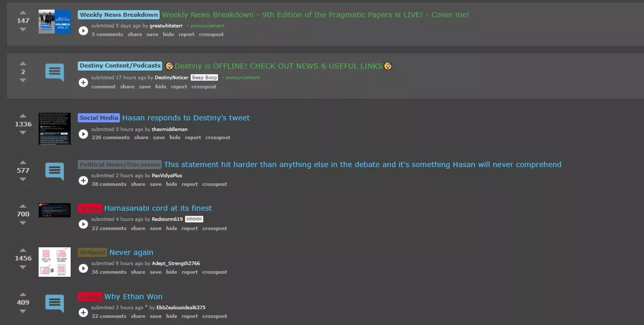Viewport: 644px width, 325px height.
Task: Expand the 'Never again' post preview
Action: click(x=83, y=268)
